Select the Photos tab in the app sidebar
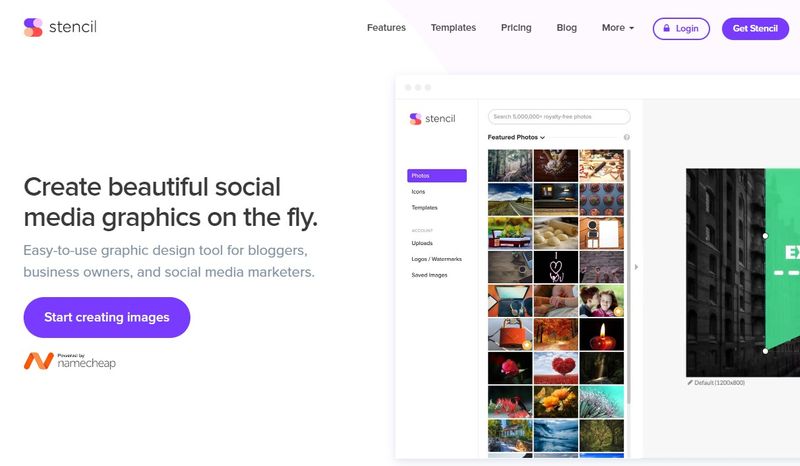This screenshot has width=800, height=466. 437,176
